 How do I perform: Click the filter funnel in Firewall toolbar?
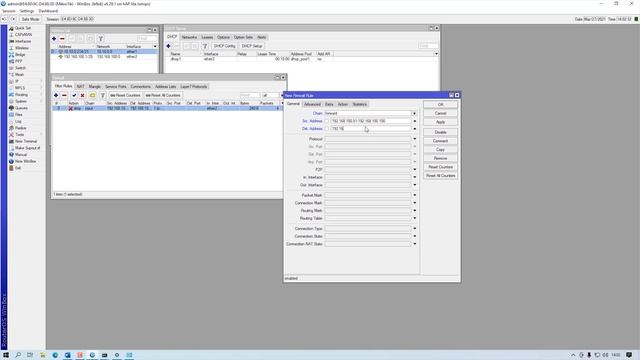tap(103, 96)
